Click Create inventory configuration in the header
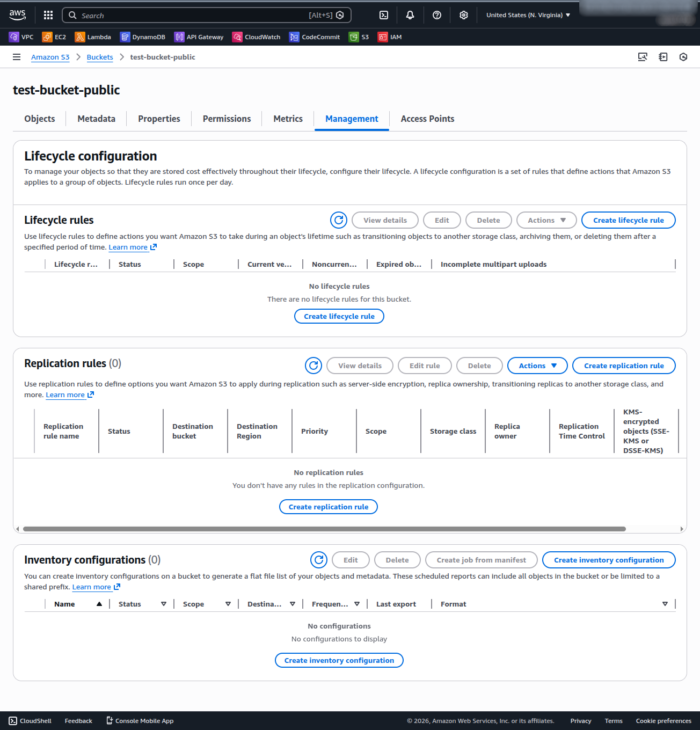This screenshot has height=730, width=700. [x=609, y=560]
